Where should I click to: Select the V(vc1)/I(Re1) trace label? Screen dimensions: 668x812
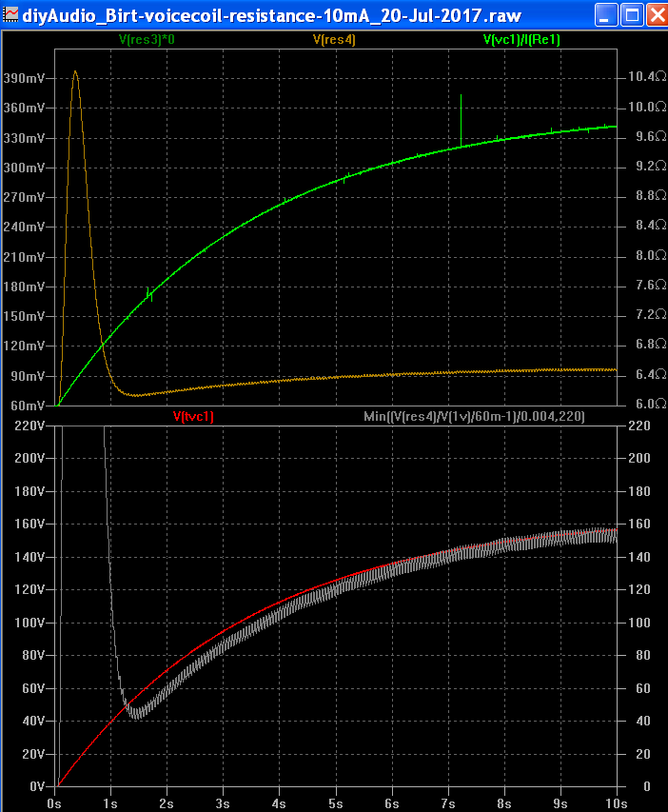[x=521, y=39]
